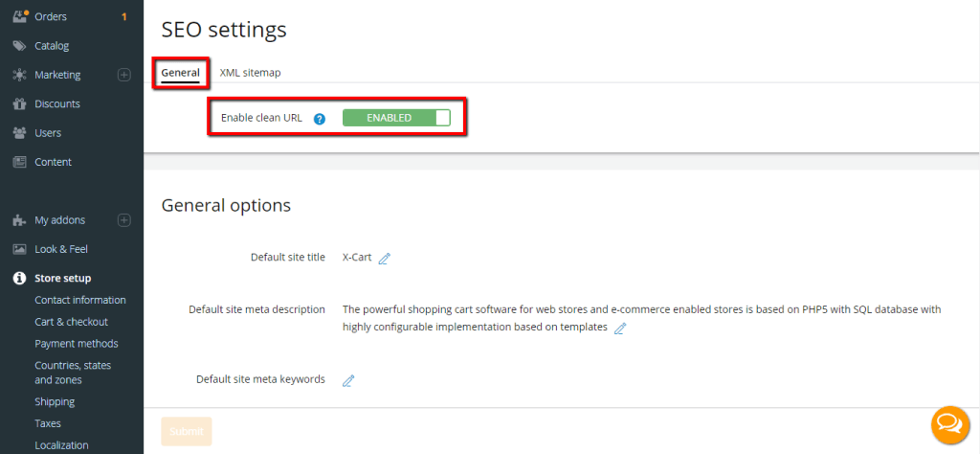
Task: Go to Cart & checkout submenu
Action: pos(71,322)
